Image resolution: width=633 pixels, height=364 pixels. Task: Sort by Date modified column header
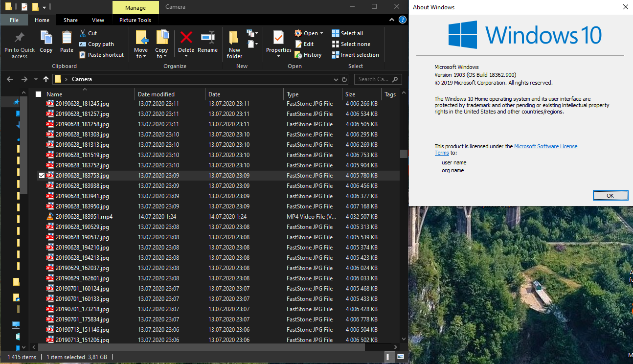(170, 94)
